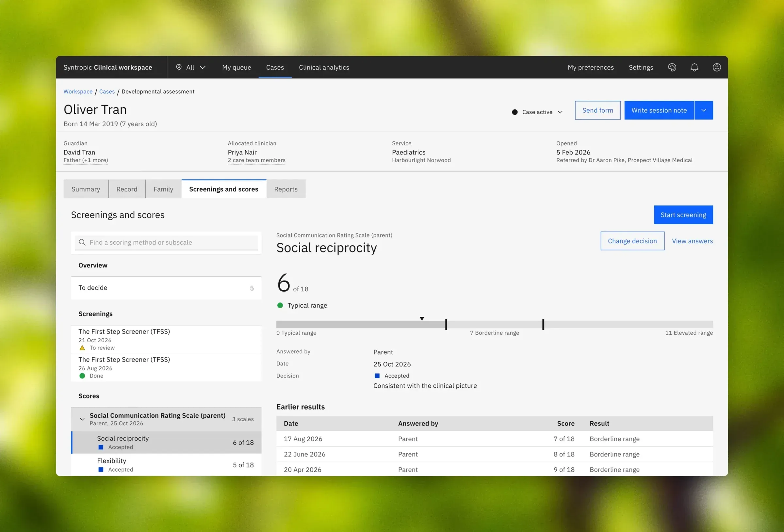Open the theme palette icon
The height and width of the screenshot is (532, 784).
pos(672,68)
